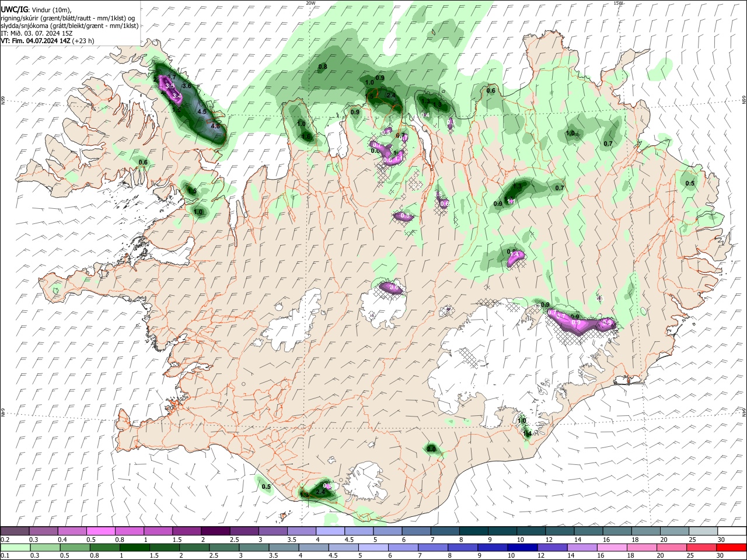
Task: Pick the darkest purple swatch labeled 2
Action: point(215,531)
